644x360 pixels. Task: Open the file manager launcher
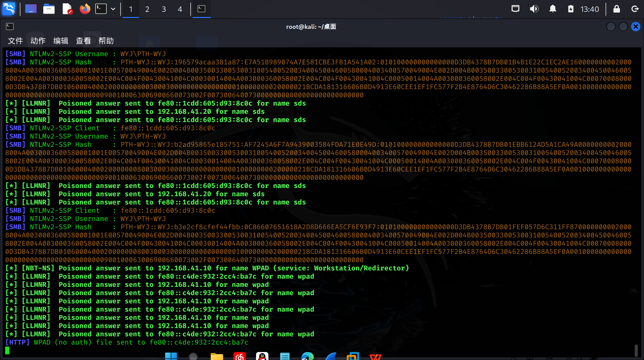[x=49, y=9]
